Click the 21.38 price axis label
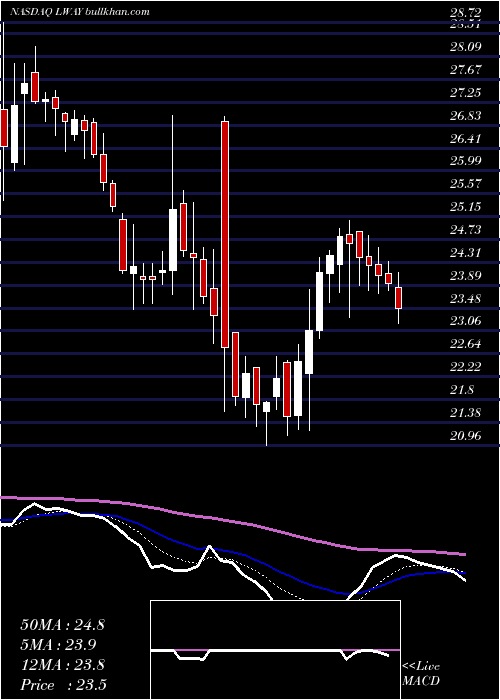500x700 pixels. (x=466, y=413)
